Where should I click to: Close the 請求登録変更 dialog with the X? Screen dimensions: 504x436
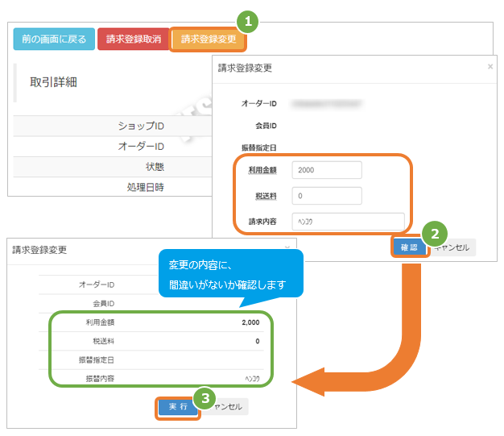click(490, 67)
